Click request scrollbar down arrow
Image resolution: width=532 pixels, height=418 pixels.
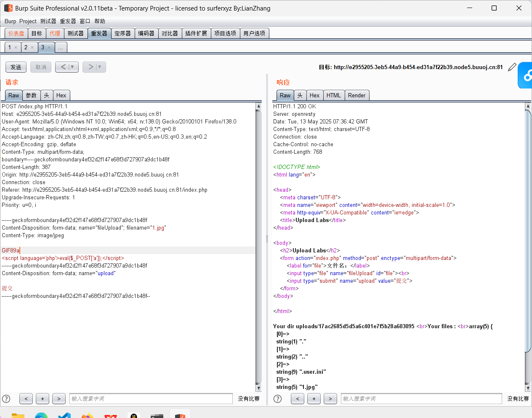[x=258, y=388]
